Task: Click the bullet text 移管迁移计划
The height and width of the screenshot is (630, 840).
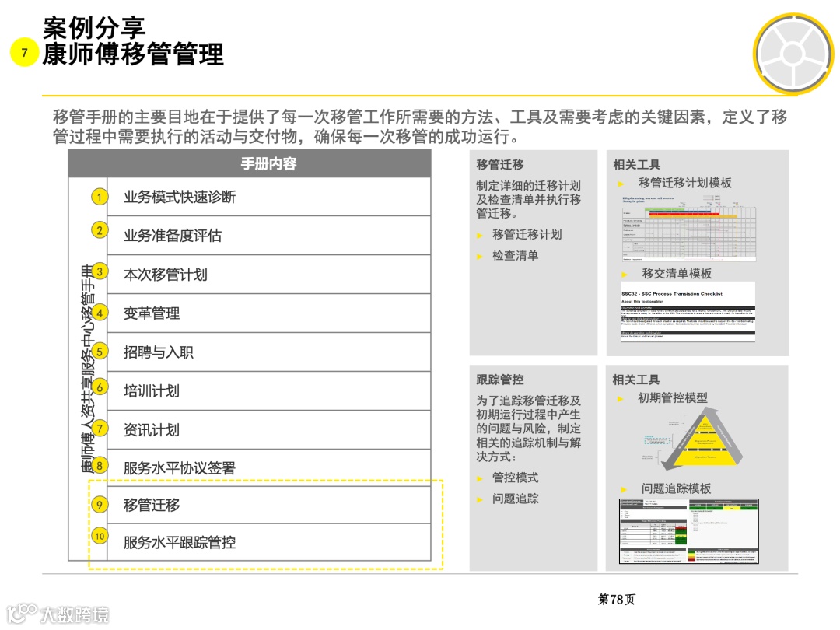Action: tap(527, 235)
